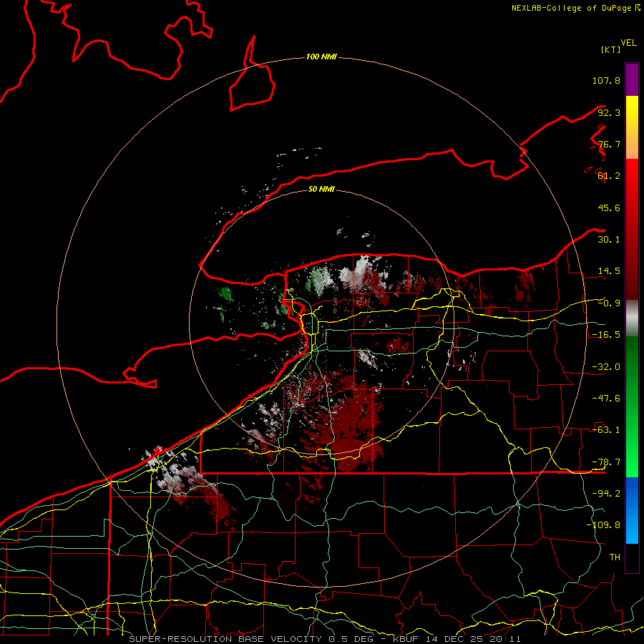This screenshot has width=644, height=644.
Task: Select the -47.6 velocity scale value
Action: [x=606, y=399]
